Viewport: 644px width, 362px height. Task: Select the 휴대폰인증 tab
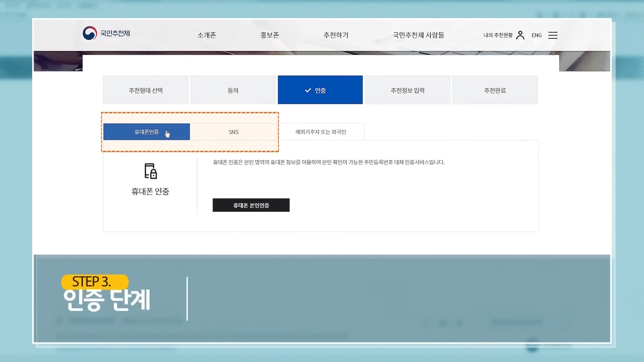pyautogui.click(x=147, y=132)
